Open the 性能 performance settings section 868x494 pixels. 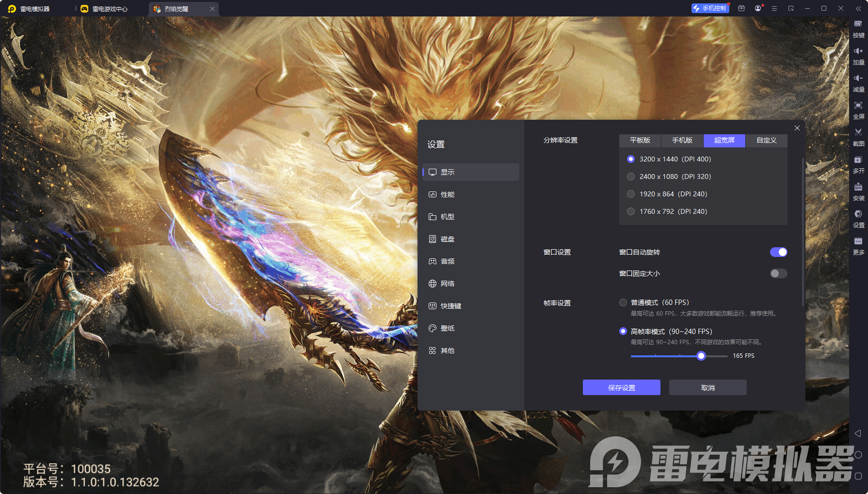(471, 194)
